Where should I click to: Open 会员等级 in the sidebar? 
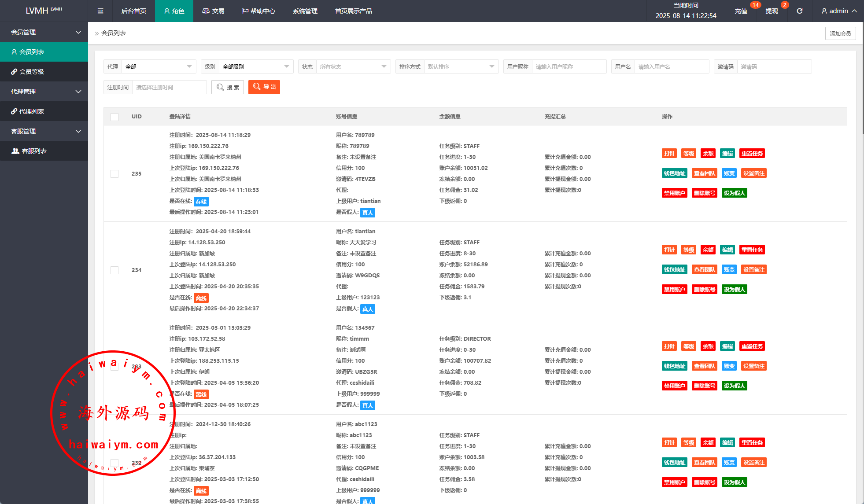tap(32, 72)
